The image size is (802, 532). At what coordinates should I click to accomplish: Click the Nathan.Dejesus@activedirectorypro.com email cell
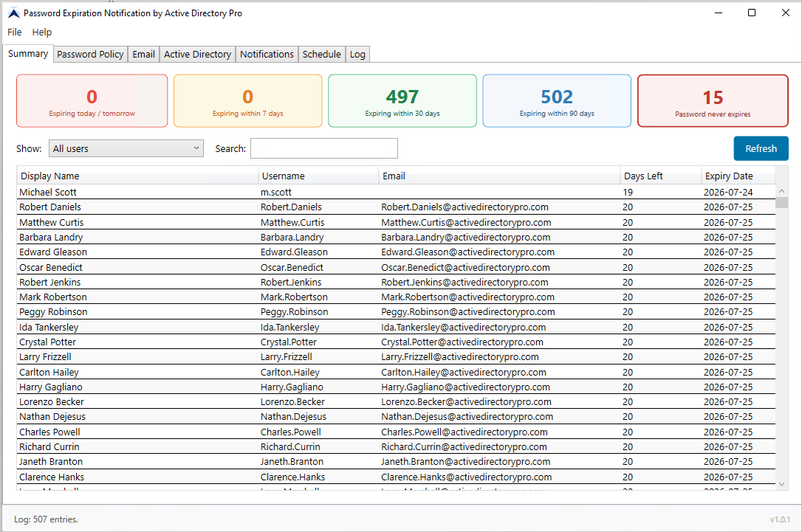467,416
